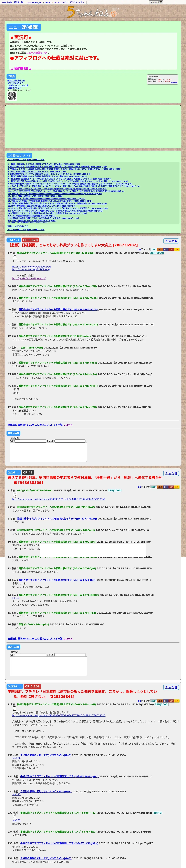
Task: Follow the >>226 anchor in post 230
Action: tap(17, 758)
